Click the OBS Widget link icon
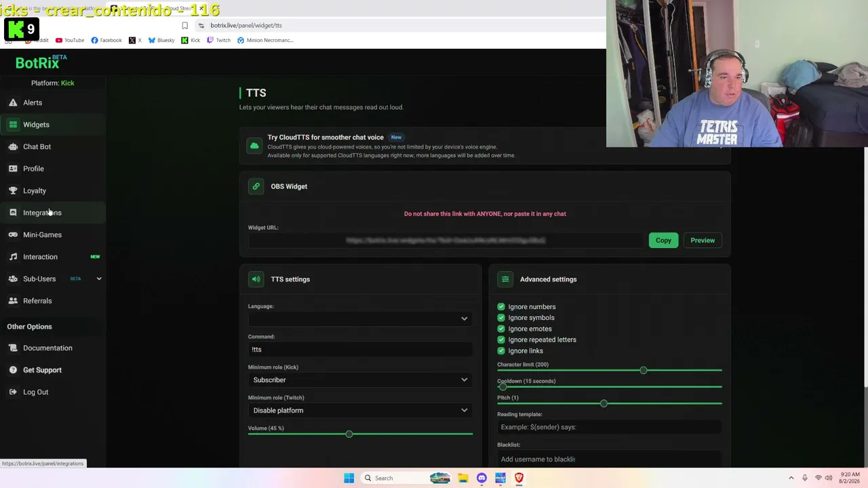Screen dimensions: 868x488 (x=256, y=186)
